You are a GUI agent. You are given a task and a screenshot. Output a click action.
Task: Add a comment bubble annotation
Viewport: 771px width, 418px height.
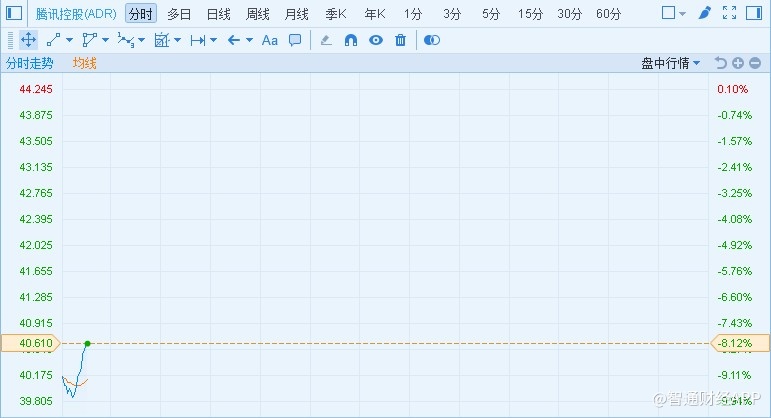click(295, 40)
